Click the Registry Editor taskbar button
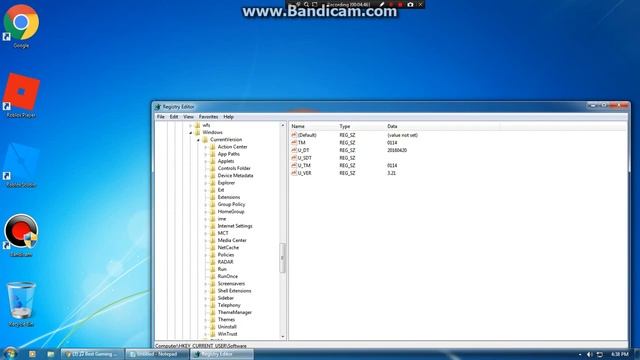The image size is (640, 360). coord(222,354)
